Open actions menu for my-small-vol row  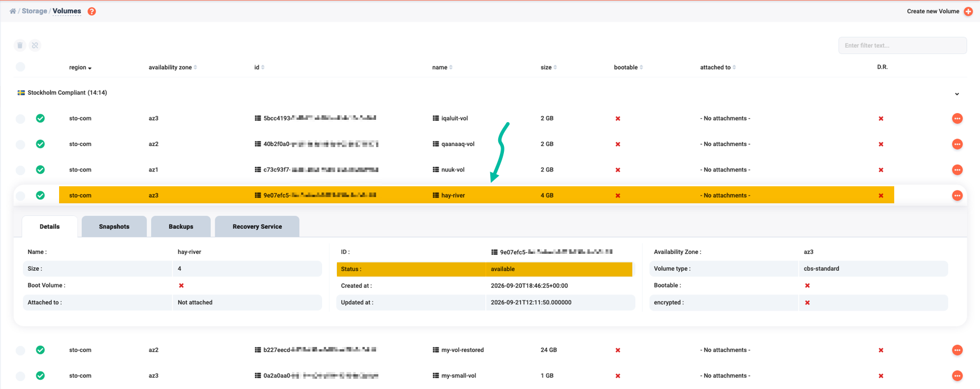click(x=957, y=376)
